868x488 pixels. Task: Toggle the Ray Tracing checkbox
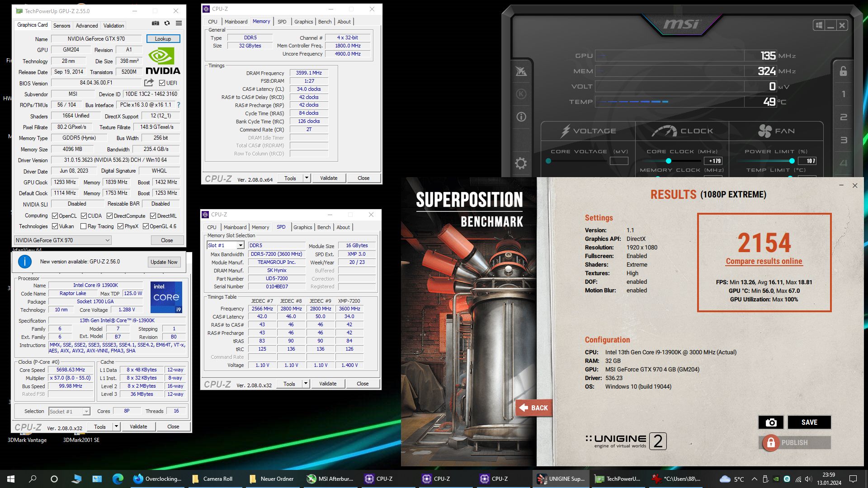[83, 226]
